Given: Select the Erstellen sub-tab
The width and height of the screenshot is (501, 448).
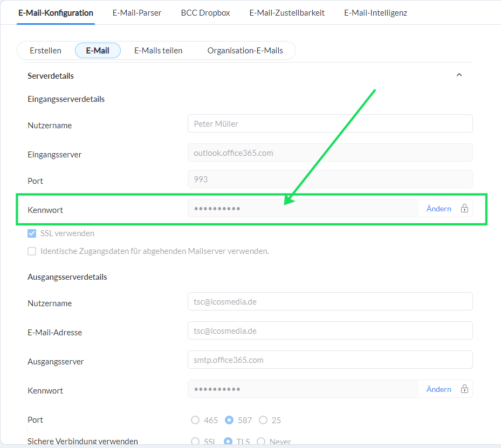Looking at the screenshot, I should pyautogui.click(x=45, y=51).
